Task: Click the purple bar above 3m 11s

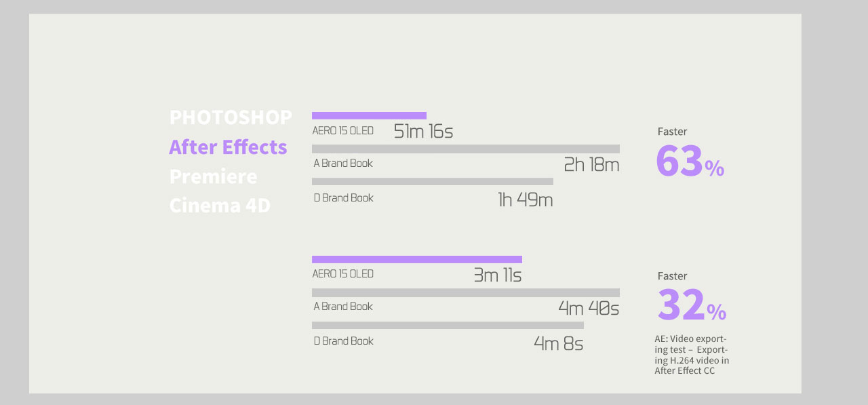Action: [416, 259]
